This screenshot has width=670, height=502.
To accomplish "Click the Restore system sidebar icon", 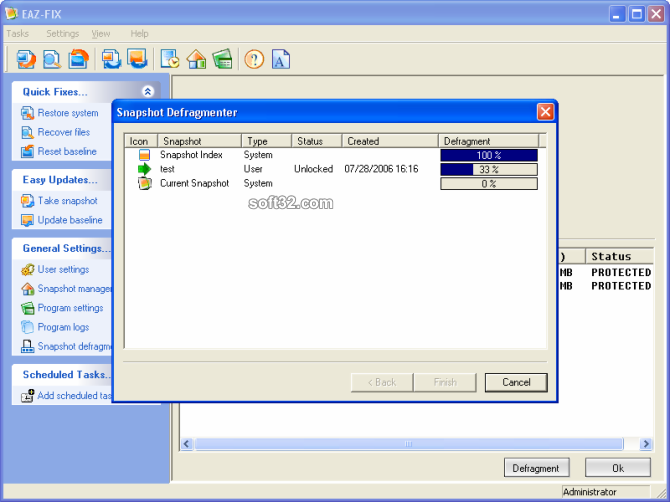I will pyautogui.click(x=27, y=113).
